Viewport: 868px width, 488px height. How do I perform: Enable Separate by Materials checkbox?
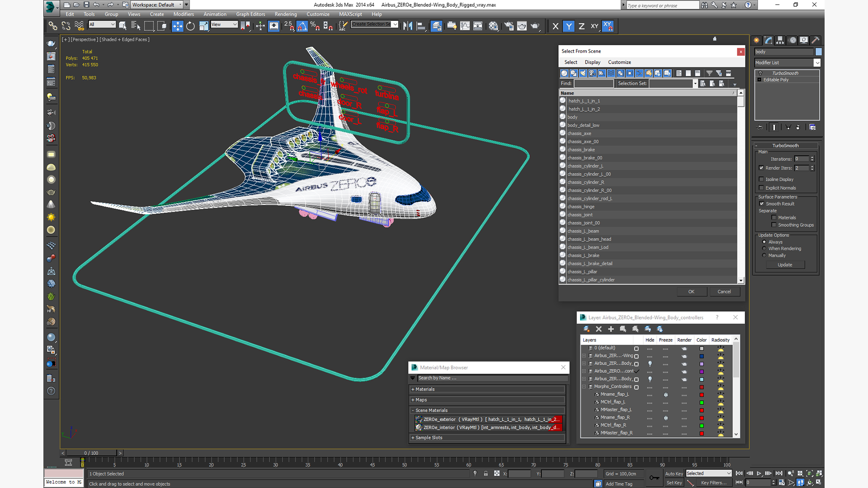click(x=774, y=218)
